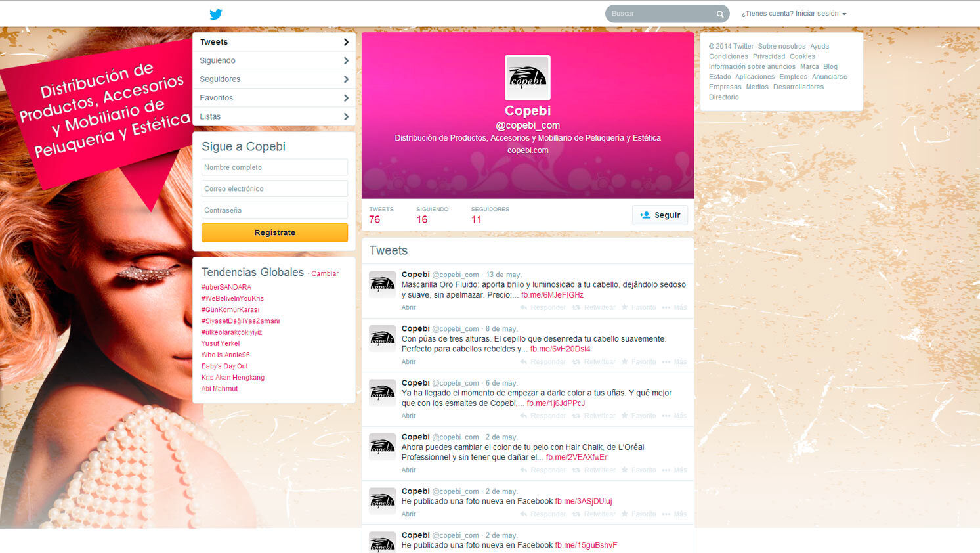The image size is (980, 553).
Task: Select Favoritos in the sidebar menu
Action: click(274, 98)
